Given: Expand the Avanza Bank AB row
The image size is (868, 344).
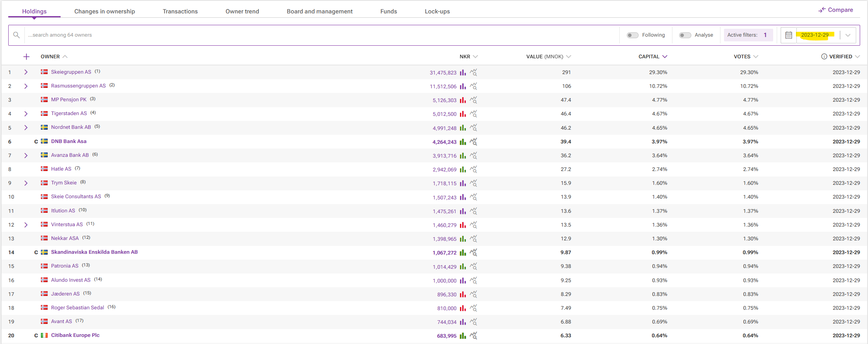Looking at the screenshot, I should tap(26, 155).
